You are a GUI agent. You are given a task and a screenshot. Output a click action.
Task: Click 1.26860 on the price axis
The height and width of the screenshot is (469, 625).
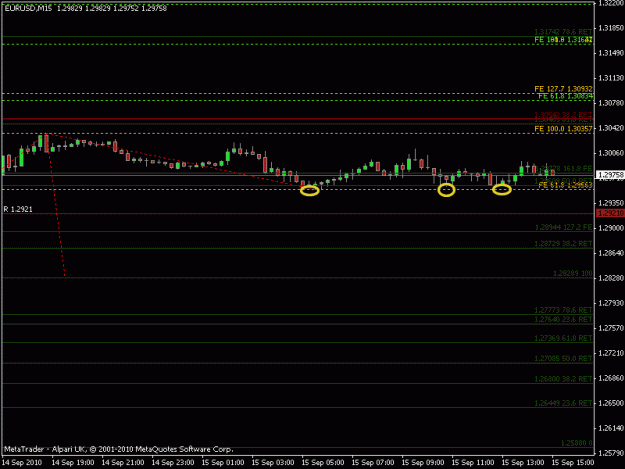pyautogui.click(x=611, y=378)
